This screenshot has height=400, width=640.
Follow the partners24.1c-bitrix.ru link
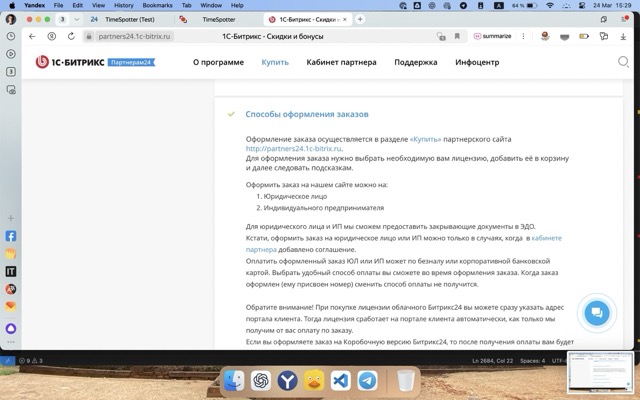click(x=293, y=149)
